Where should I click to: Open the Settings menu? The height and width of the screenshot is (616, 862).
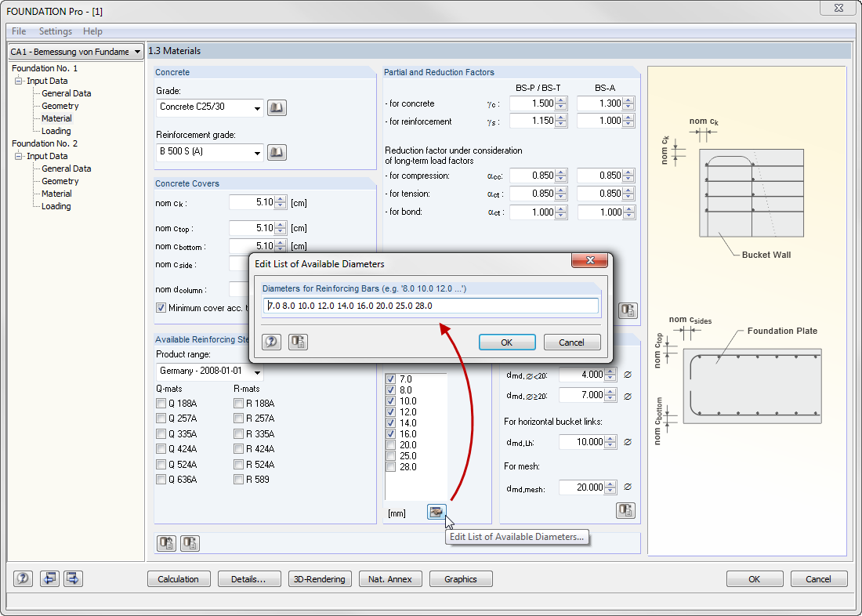pyautogui.click(x=55, y=31)
